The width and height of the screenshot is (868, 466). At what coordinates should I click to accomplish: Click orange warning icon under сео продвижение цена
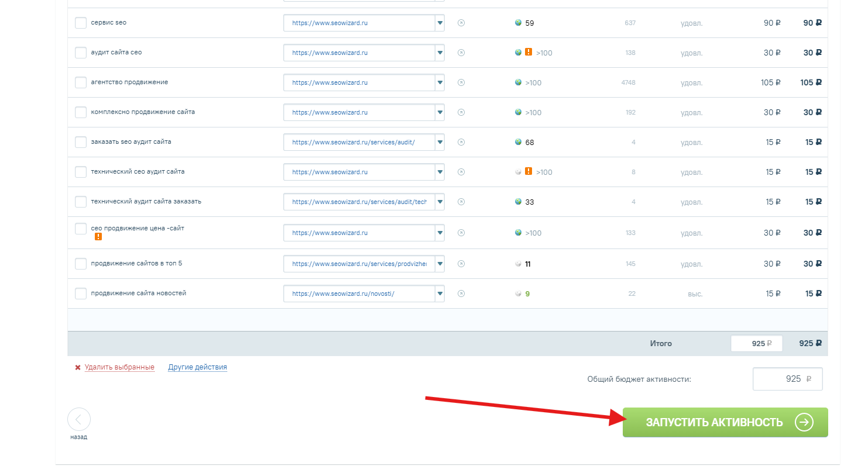pyautogui.click(x=98, y=237)
